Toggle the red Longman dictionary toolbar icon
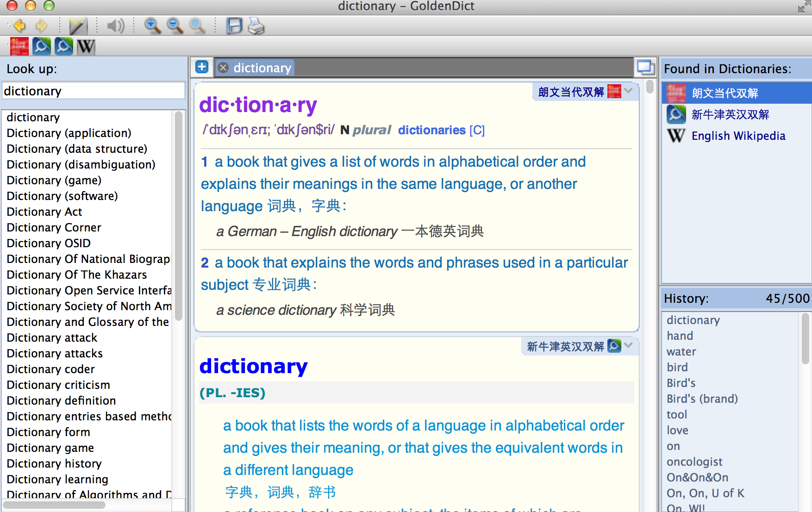This screenshot has width=812, height=512. [x=19, y=46]
